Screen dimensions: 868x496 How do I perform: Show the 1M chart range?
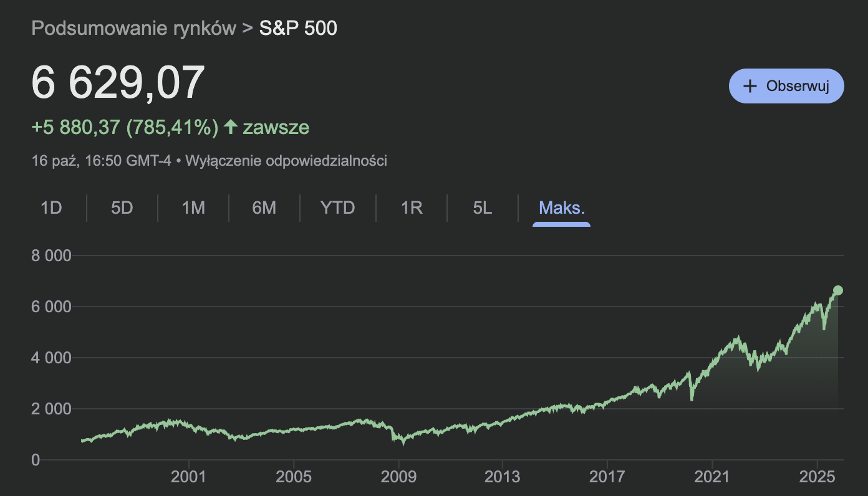tap(193, 207)
